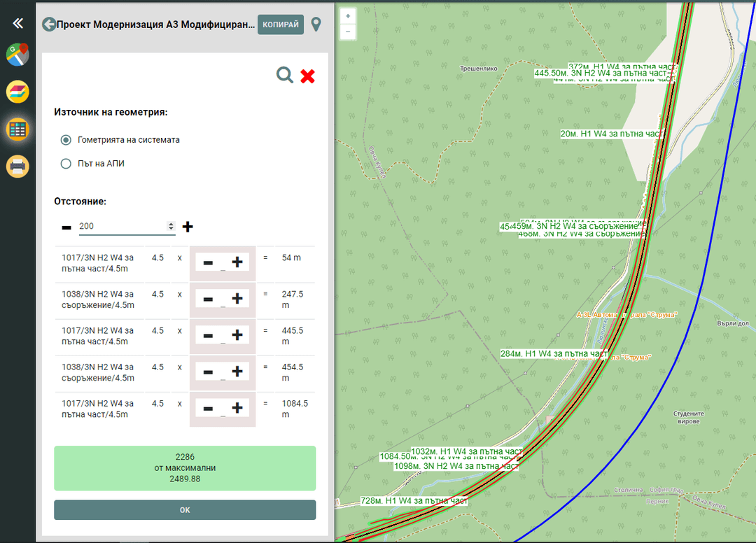Click the magnifier search icon

pyautogui.click(x=285, y=76)
